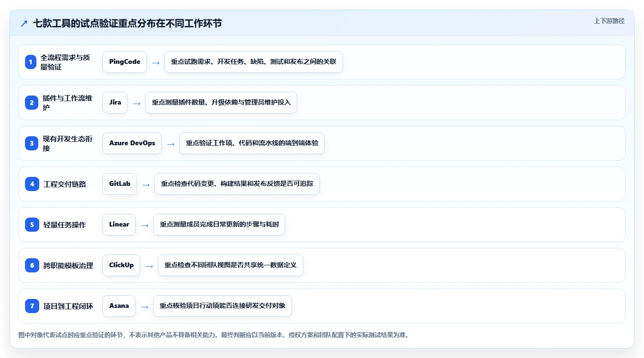Click the heading 七款工具的试点验证重点分布在不同工作环节
644x358 pixels.
(128, 24)
